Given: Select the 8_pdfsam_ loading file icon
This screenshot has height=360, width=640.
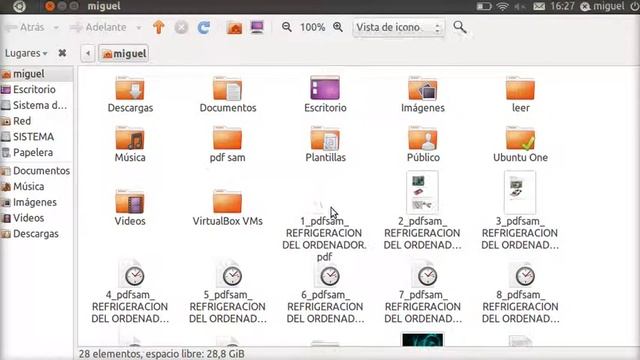Looking at the screenshot, I should [x=522, y=273].
